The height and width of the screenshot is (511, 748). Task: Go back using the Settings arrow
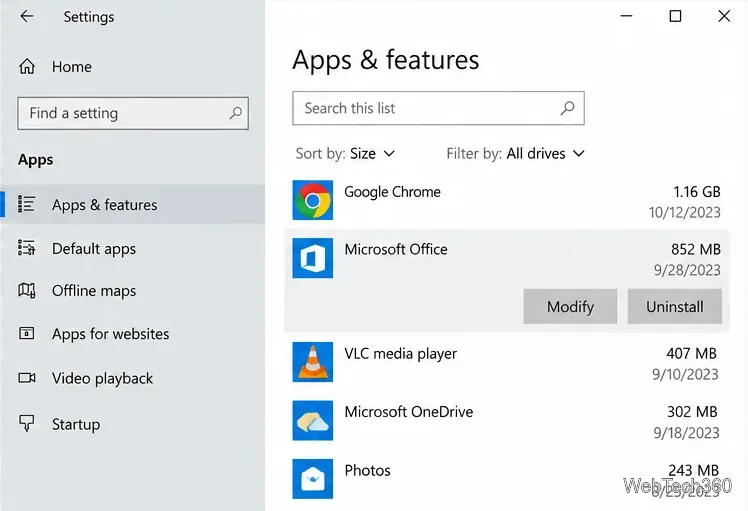tap(27, 16)
